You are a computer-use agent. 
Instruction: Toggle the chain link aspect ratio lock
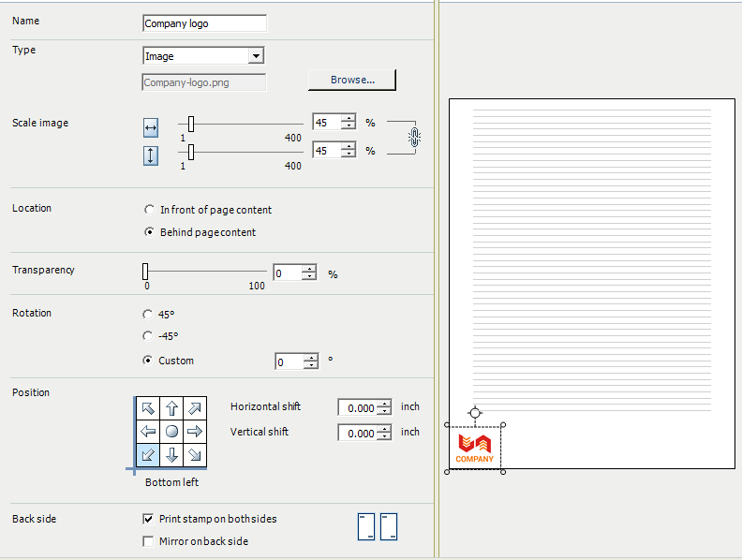tap(414, 137)
